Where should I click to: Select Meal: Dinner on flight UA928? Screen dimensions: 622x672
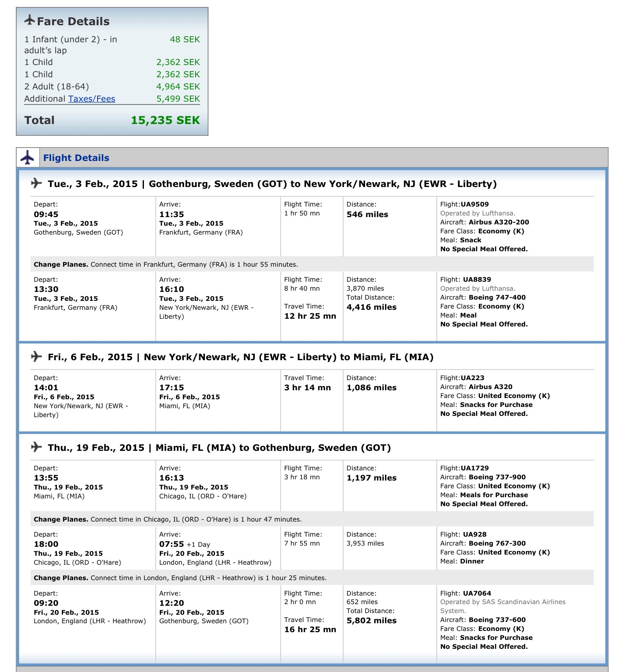tap(462, 561)
